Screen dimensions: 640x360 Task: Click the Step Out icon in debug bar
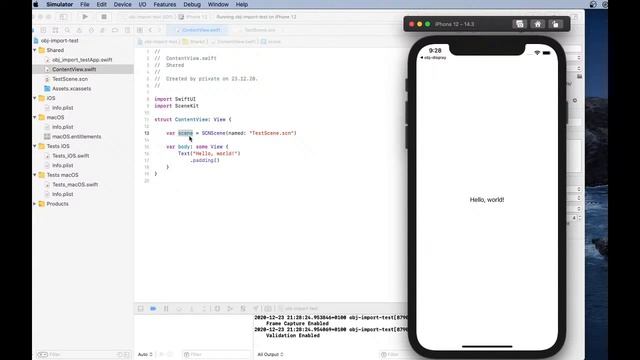point(204,309)
